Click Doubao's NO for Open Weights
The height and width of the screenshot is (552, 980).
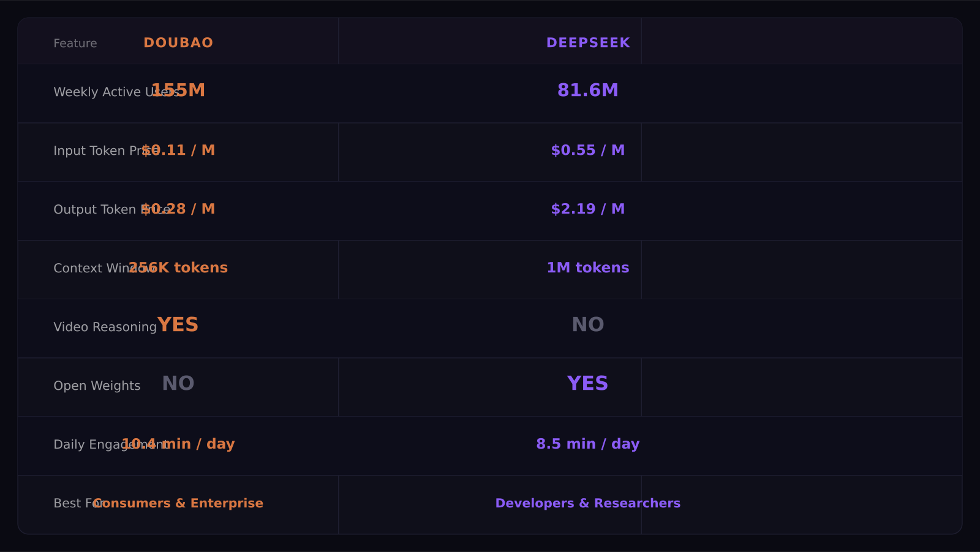tap(178, 383)
